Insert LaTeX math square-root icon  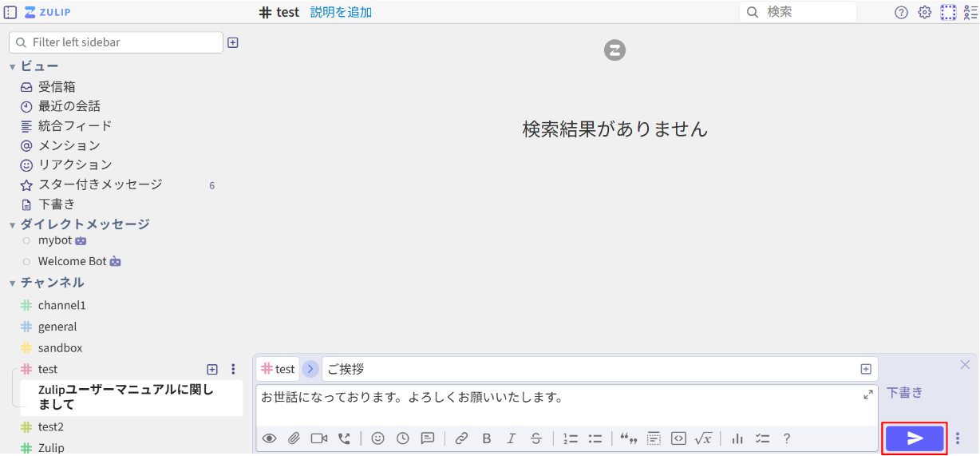[x=703, y=438]
